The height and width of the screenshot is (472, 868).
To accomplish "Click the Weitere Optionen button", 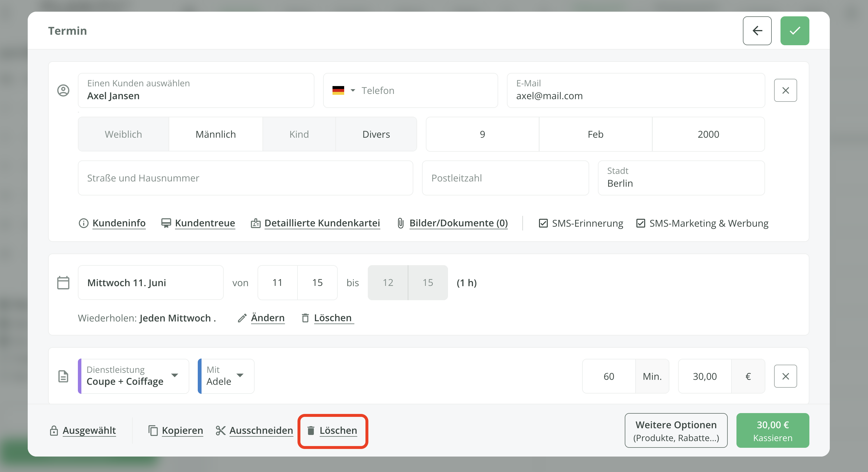I will (x=675, y=431).
